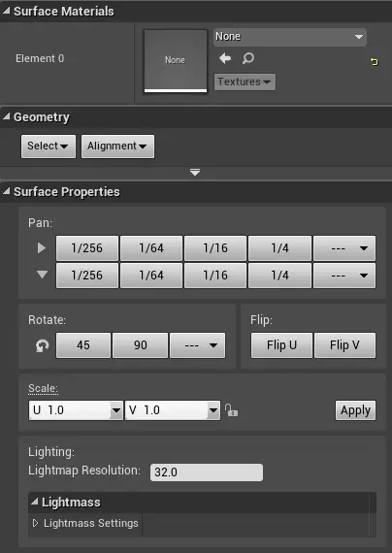Expand Lightmass Settings

[x=35, y=523]
